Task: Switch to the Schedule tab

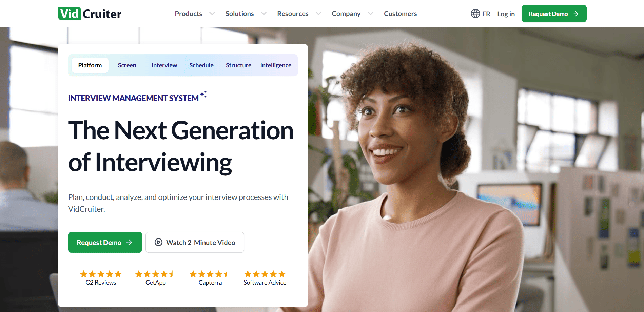Action: tap(201, 65)
